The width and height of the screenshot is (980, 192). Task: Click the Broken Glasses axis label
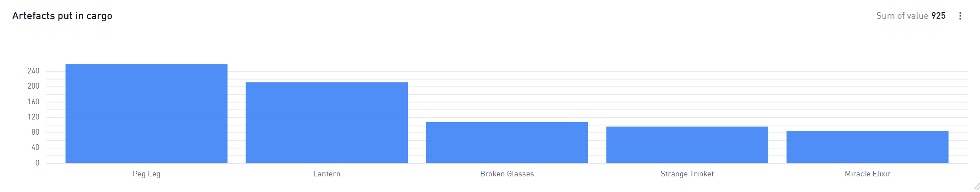[507, 174]
